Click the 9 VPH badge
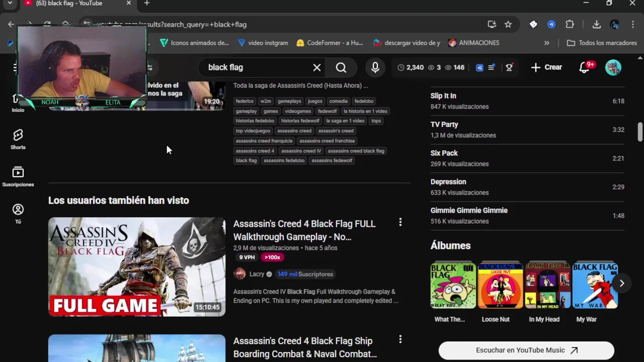Screen dimensions: 644x362 [247, 257]
